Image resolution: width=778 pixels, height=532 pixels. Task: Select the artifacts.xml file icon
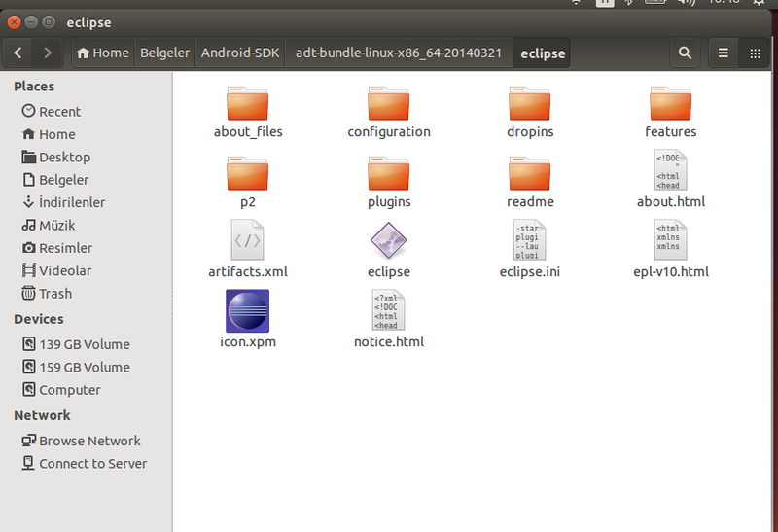248,240
